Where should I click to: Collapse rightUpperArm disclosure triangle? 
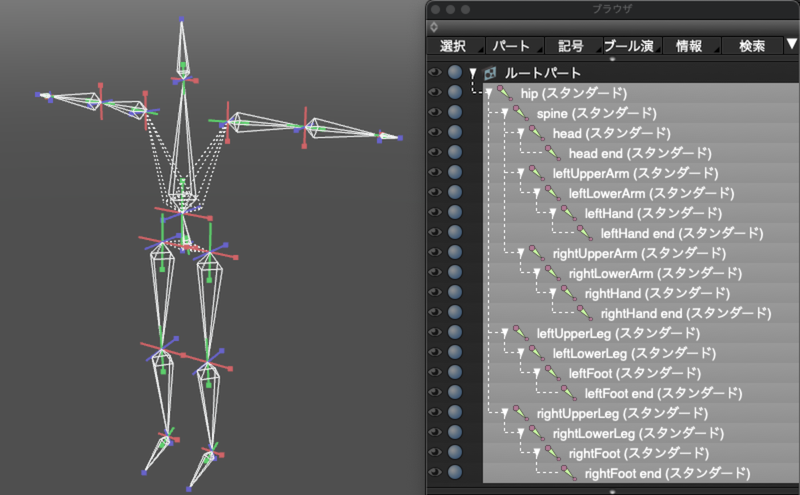click(x=520, y=254)
